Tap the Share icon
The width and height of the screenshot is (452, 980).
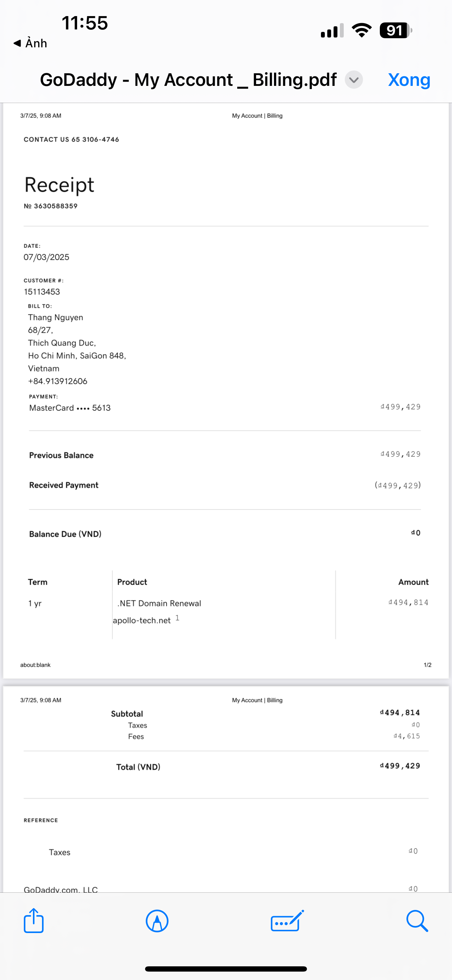click(34, 921)
